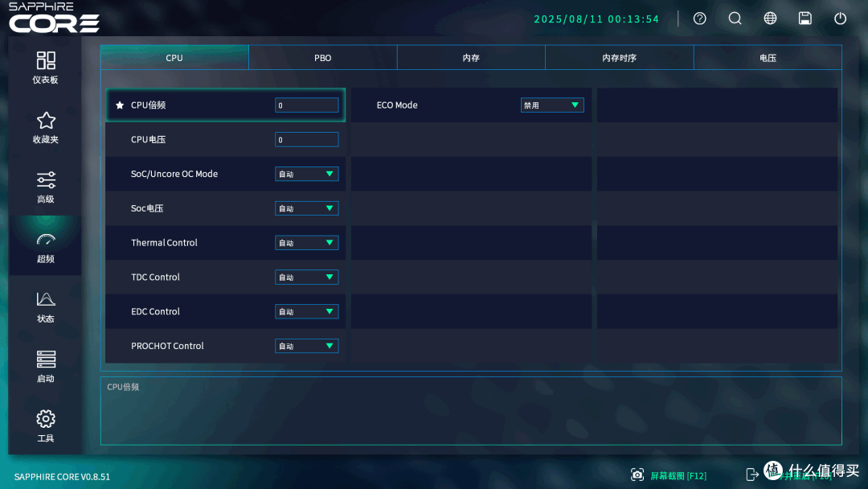Select the EDC Control row label
Screen dimensions: 868x489
point(156,311)
